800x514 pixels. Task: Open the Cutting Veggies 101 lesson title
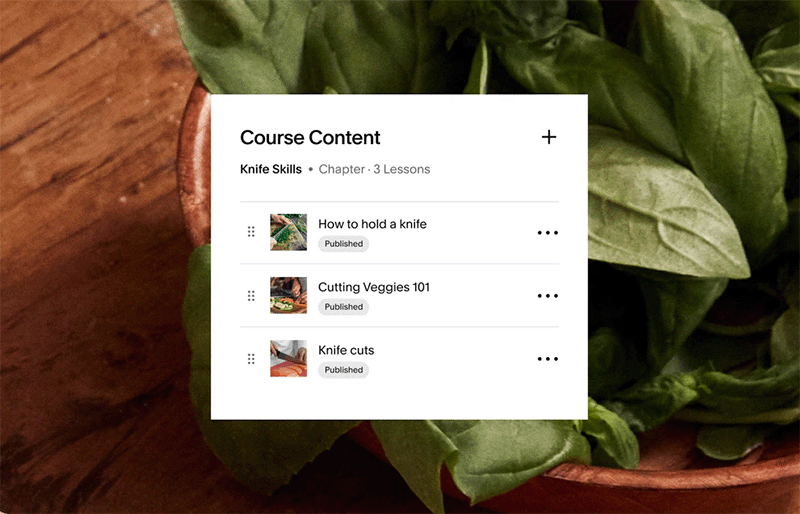[x=374, y=287]
